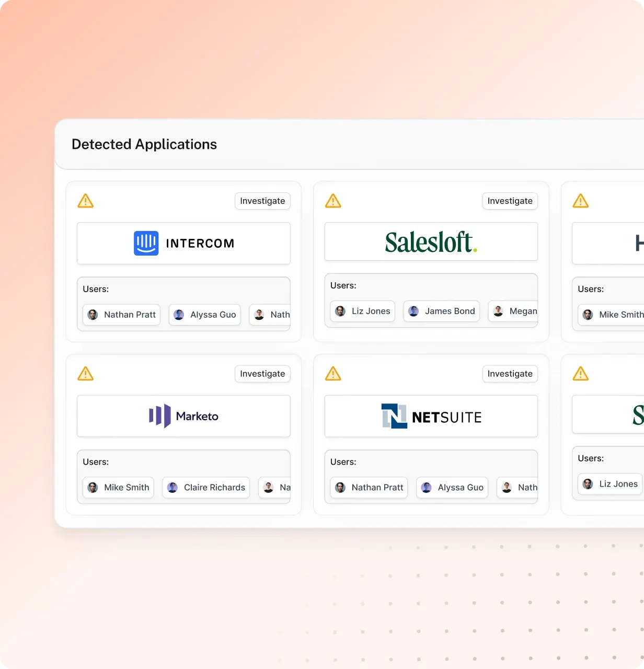This screenshot has width=644, height=669.
Task: Click the warning icon above the partial Liz Jones card
Action: [581, 374]
